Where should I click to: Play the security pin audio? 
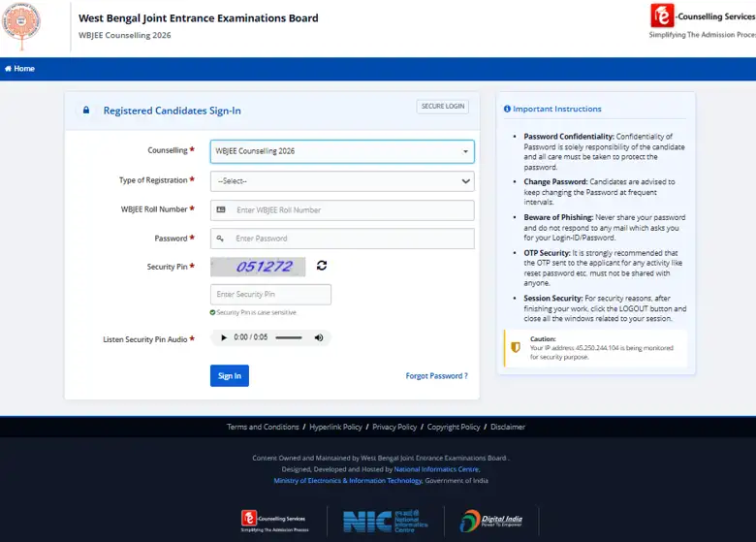pos(223,337)
